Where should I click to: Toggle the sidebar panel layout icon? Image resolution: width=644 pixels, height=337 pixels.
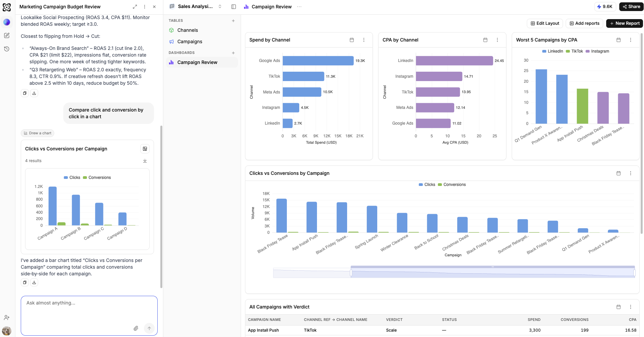click(234, 7)
